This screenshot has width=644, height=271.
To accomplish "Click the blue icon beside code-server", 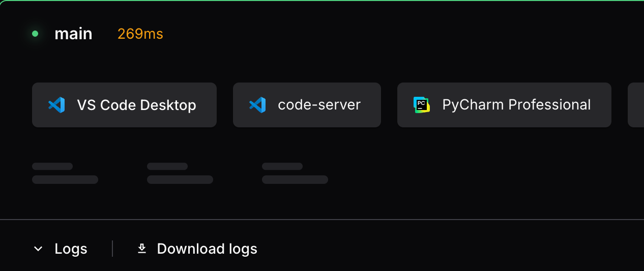I will pos(257,105).
